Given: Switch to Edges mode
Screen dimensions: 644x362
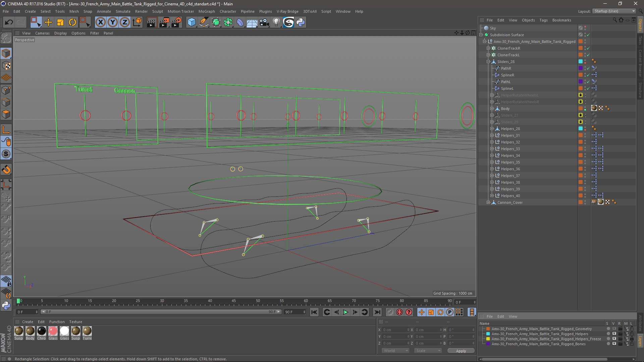Looking at the screenshot, I should (x=6, y=102).
